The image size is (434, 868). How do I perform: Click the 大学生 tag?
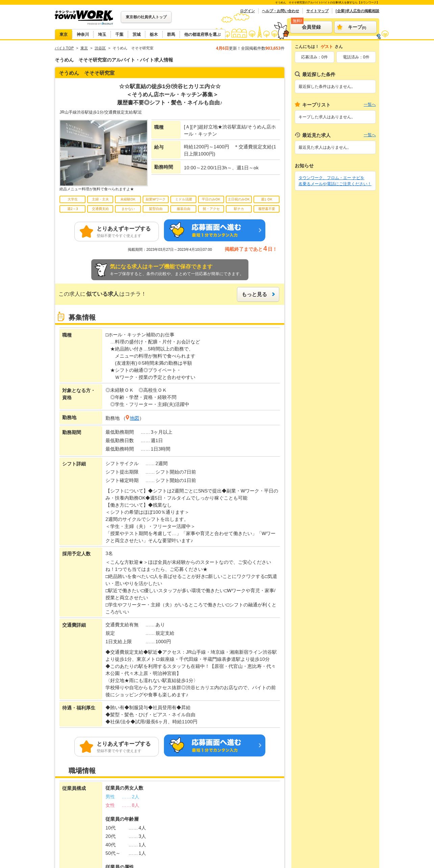72,199
